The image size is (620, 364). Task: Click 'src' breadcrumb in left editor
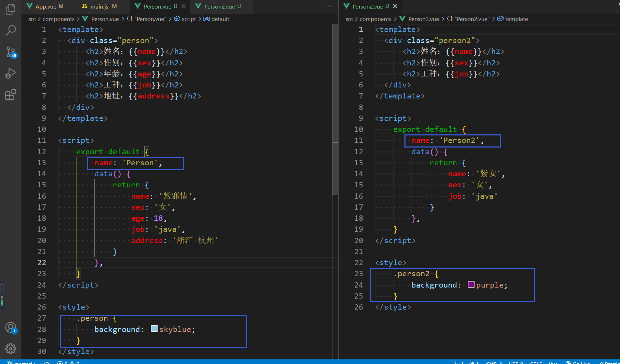[x=32, y=19]
